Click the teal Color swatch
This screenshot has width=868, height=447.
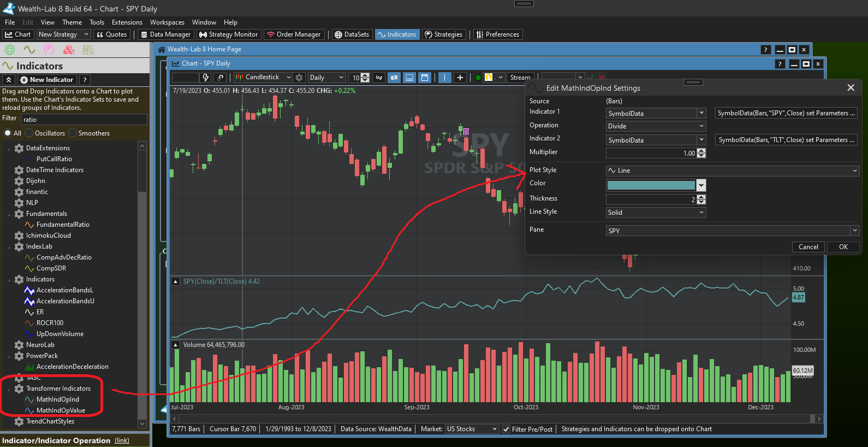[651, 185]
